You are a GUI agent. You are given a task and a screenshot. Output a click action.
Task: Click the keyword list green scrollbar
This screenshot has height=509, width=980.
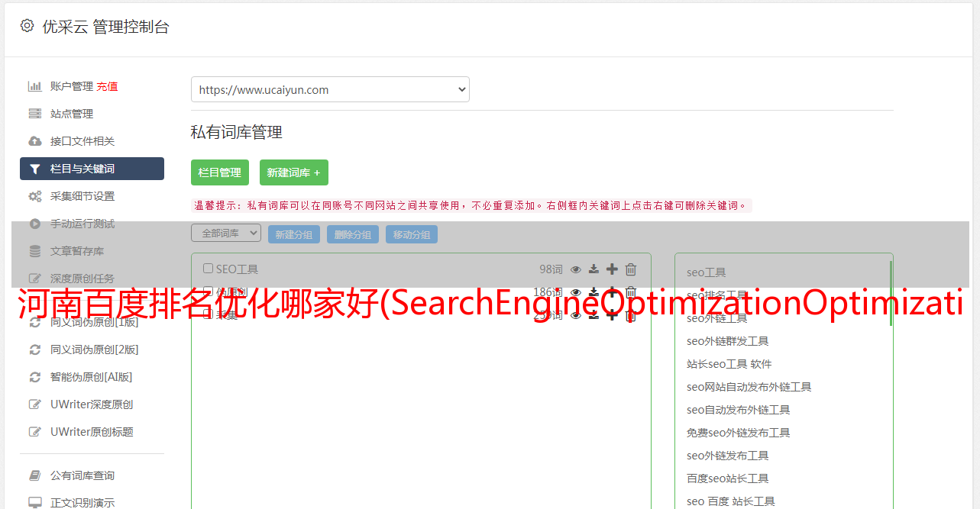(x=891, y=294)
